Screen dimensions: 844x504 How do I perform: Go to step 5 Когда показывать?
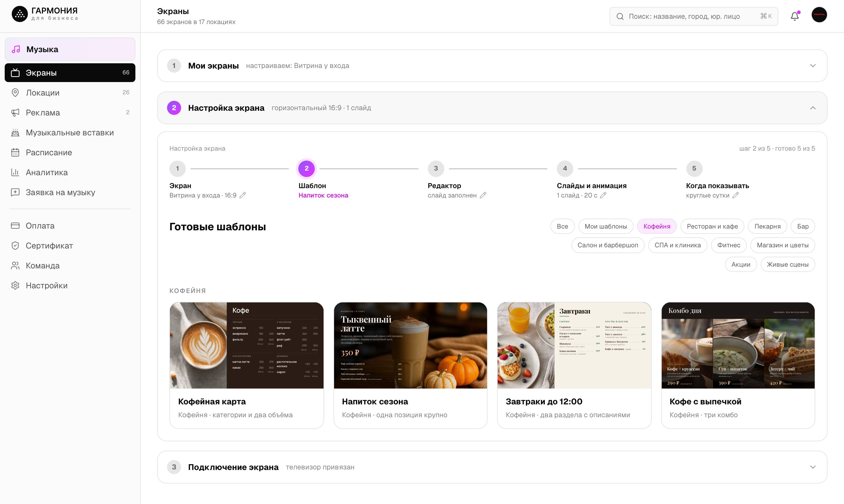[694, 168]
